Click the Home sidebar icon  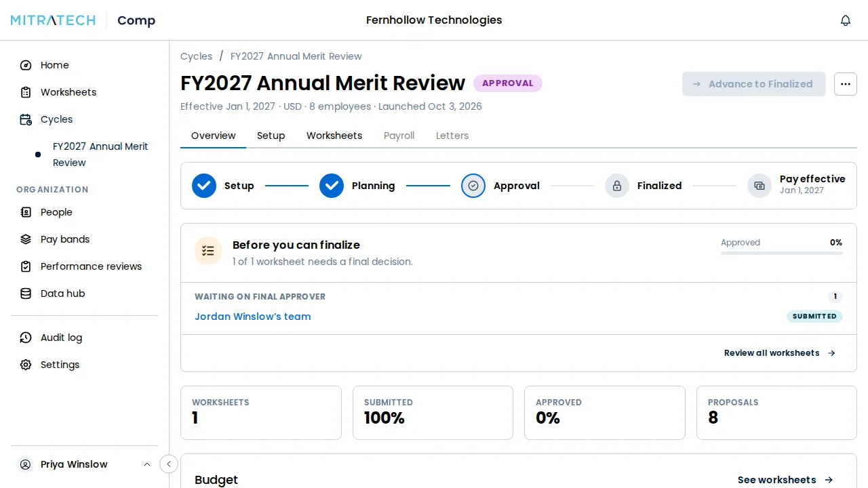coord(26,65)
